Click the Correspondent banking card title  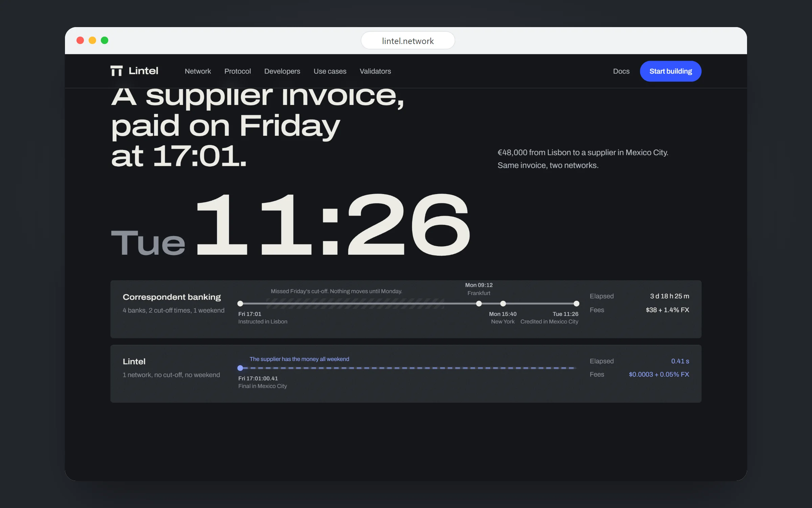[172, 297]
